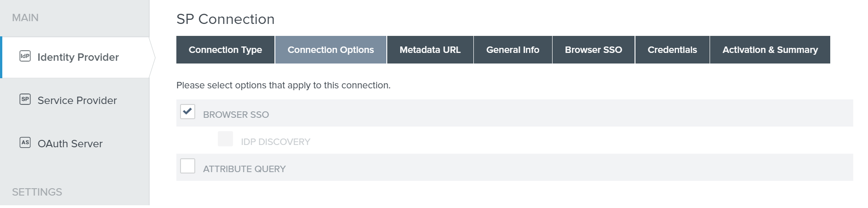Open the Metadata URL tab
This screenshot has width=868, height=208.
(x=430, y=50)
